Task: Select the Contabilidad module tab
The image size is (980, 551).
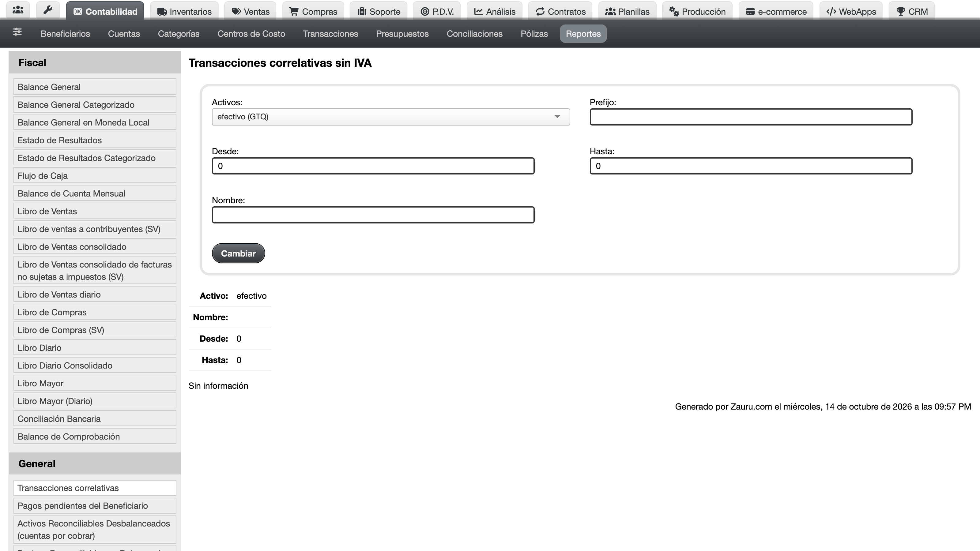Action: [105, 11]
